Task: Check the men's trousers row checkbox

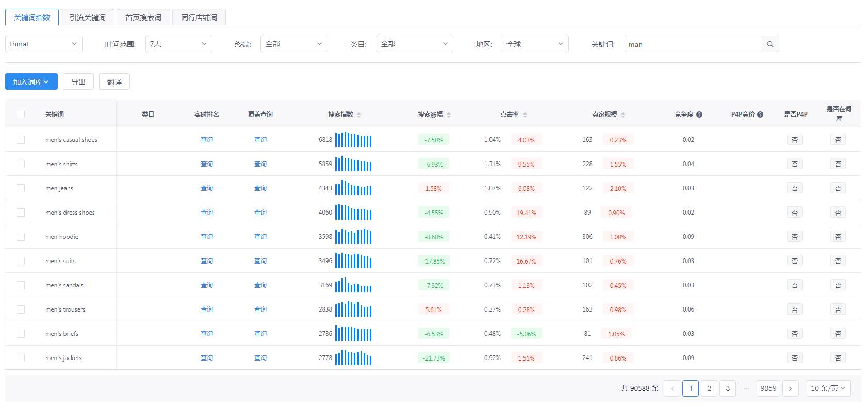Action: coord(21,309)
